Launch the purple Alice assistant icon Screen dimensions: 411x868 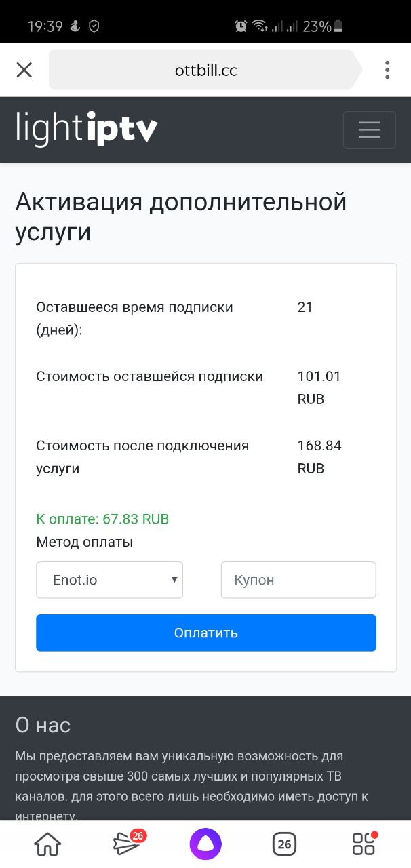tap(205, 844)
